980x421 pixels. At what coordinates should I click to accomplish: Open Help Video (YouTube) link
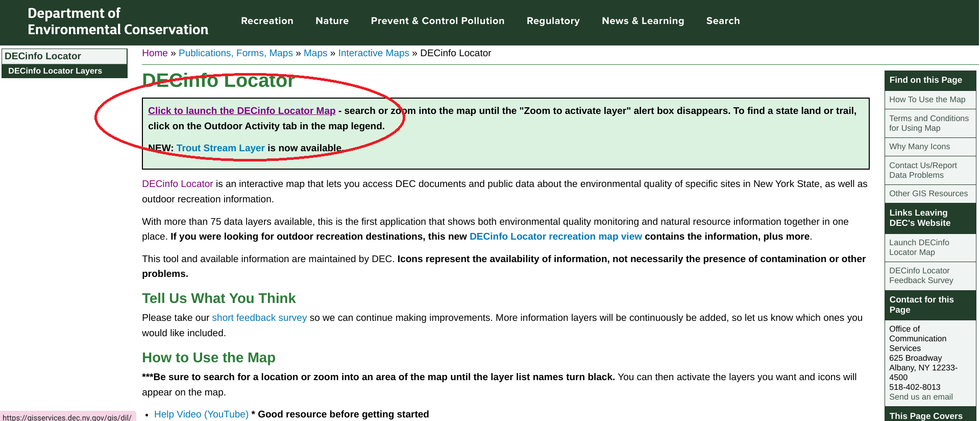[x=201, y=414]
